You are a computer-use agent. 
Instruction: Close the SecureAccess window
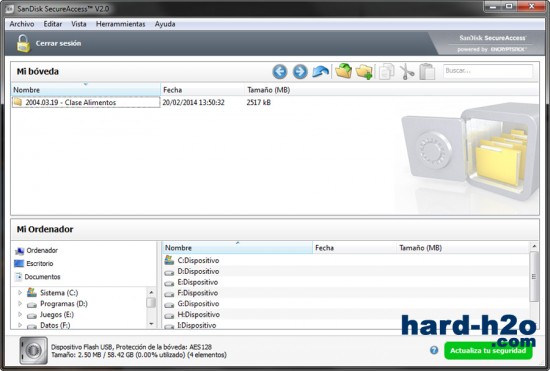pyautogui.click(x=531, y=6)
